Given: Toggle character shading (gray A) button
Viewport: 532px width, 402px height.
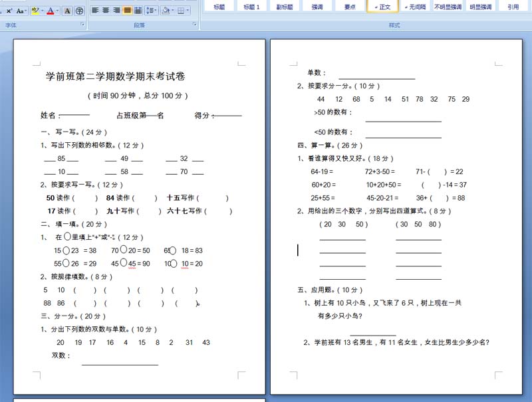Looking at the screenshot, I should tap(68, 11).
